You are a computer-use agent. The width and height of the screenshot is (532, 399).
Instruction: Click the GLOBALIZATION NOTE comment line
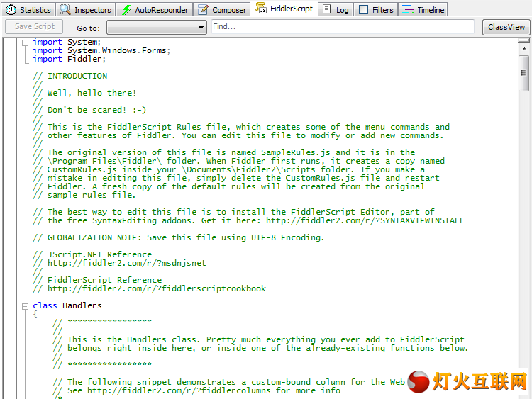pos(179,237)
